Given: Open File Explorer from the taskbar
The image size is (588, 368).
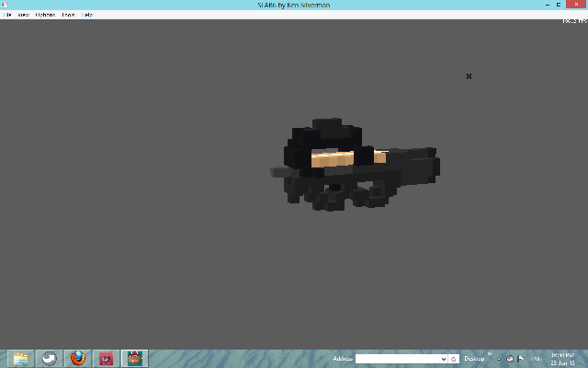Looking at the screenshot, I should click(20, 359).
